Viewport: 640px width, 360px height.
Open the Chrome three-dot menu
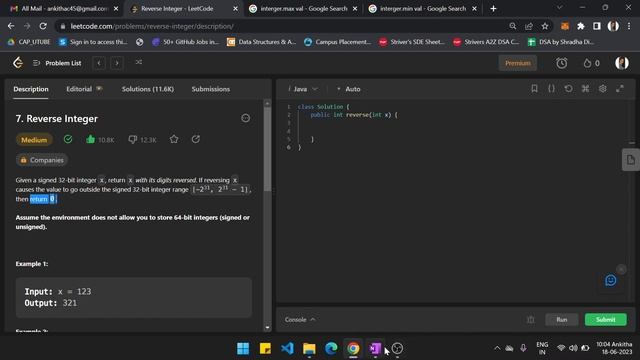pyautogui.click(x=629, y=26)
